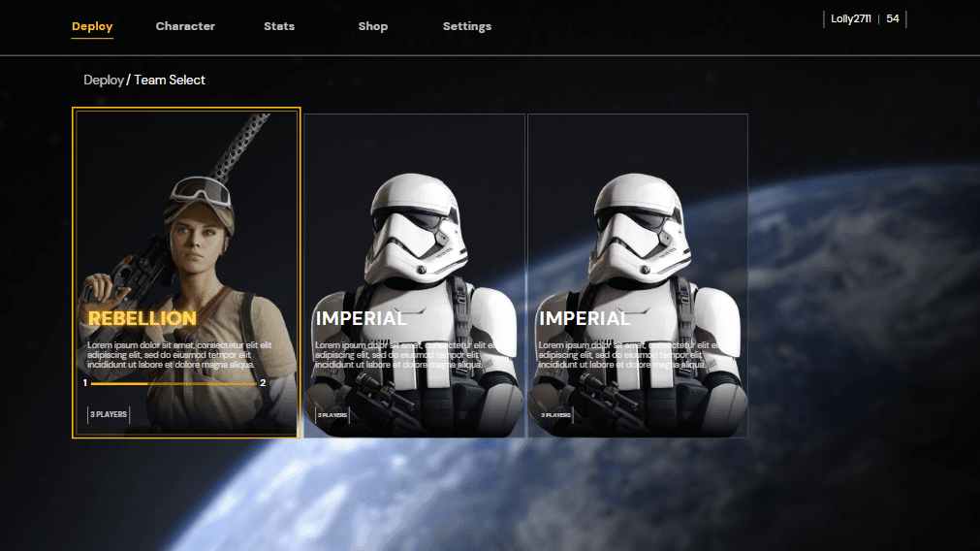Click the Deploy breadcrumb link
The image size is (980, 551).
[x=104, y=81]
